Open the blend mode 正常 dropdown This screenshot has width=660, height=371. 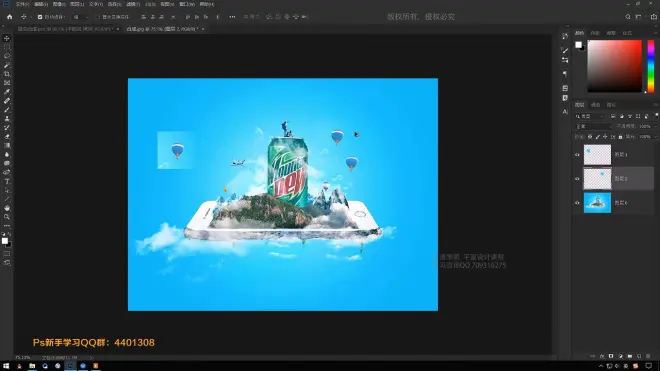tap(594, 126)
